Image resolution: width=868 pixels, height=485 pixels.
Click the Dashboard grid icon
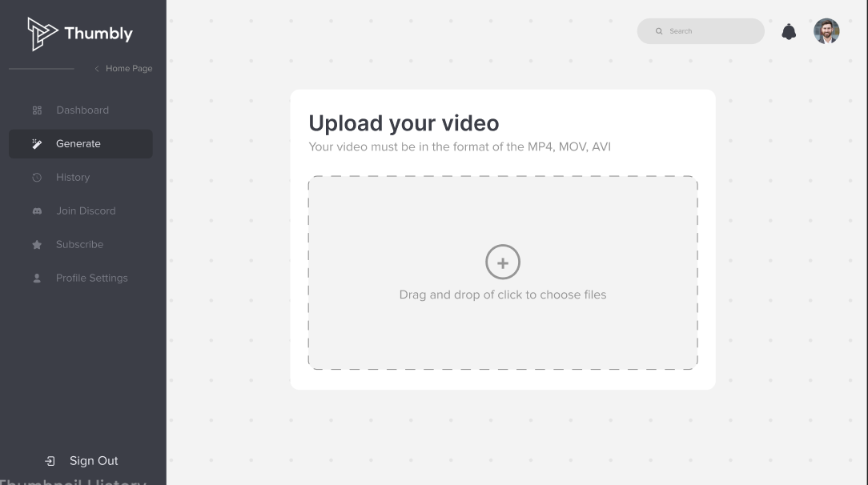[37, 110]
